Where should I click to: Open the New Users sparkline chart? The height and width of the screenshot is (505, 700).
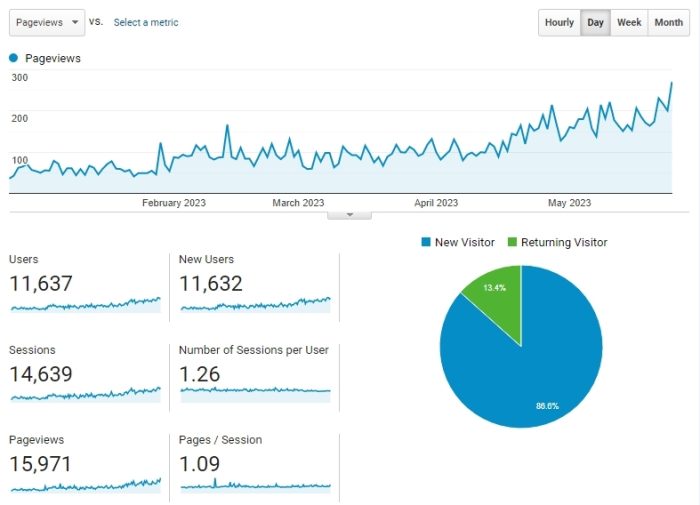click(255, 305)
